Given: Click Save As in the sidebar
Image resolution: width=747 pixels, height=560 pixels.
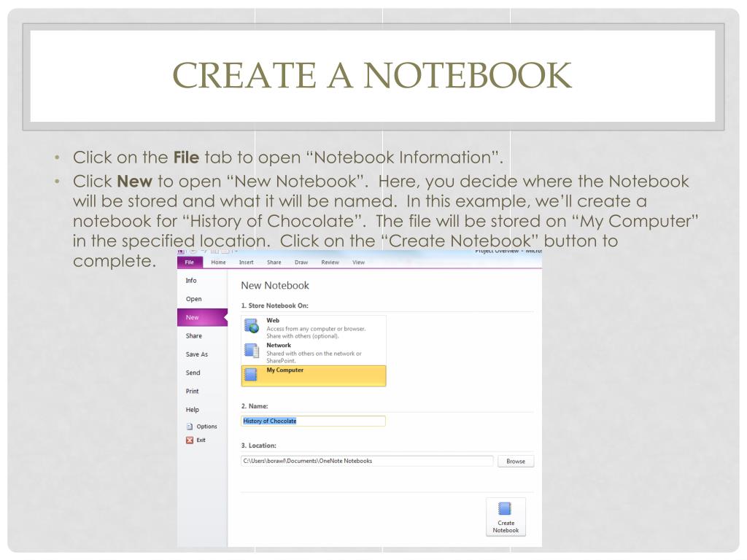Looking at the screenshot, I should (197, 354).
